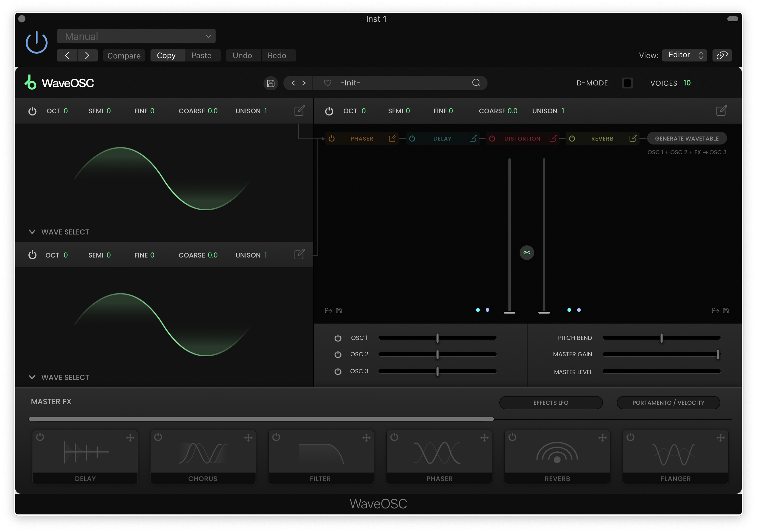This screenshot has height=532, width=757.
Task: Toggle OSC 2 power in the mixer section
Action: click(338, 354)
